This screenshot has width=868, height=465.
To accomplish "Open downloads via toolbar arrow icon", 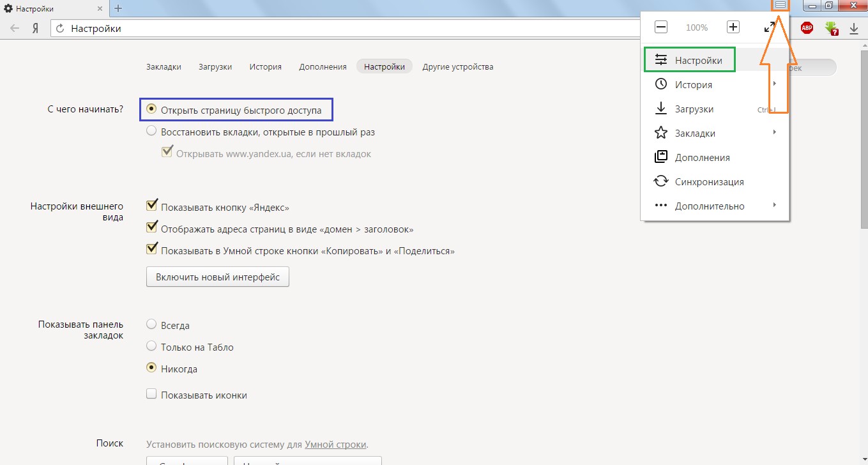I will 853,29.
